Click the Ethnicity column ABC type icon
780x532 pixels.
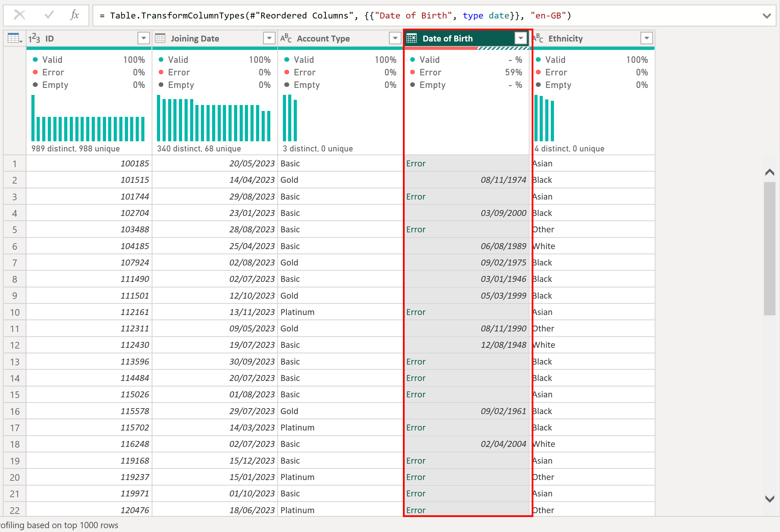[x=538, y=38]
